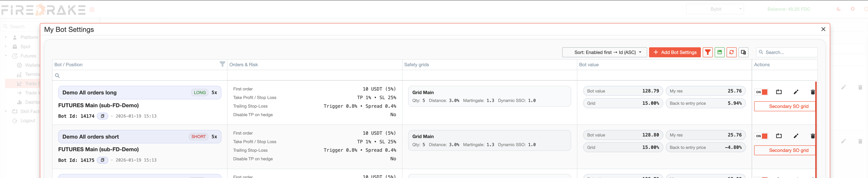Collapse the Futures section in the sidebar
Screen dimensions: 868x178
[x=5, y=56]
